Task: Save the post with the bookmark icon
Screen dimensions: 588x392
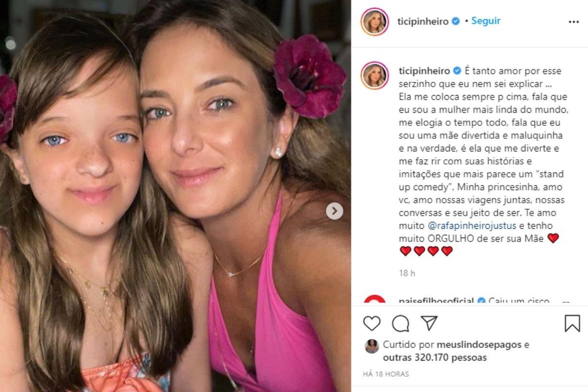Action: (x=572, y=323)
